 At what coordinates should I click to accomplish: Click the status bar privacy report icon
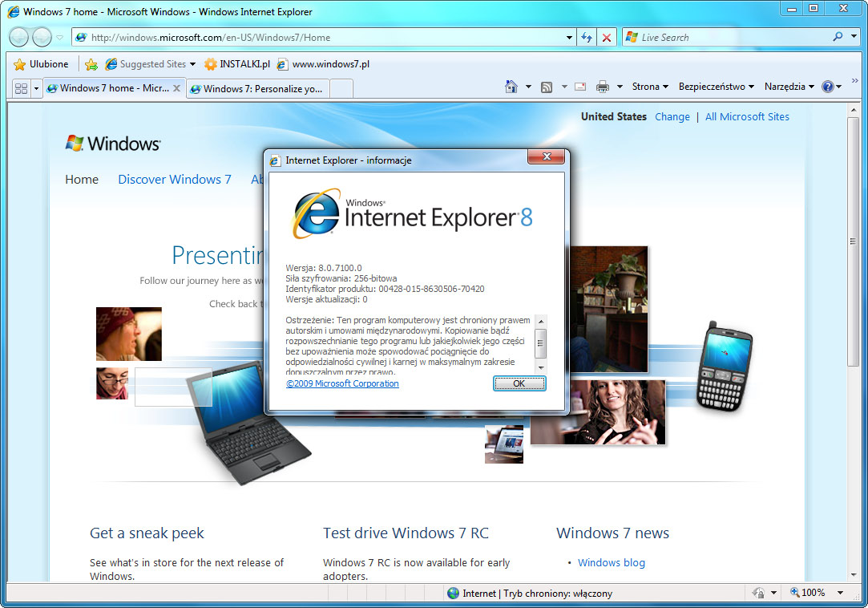click(758, 593)
